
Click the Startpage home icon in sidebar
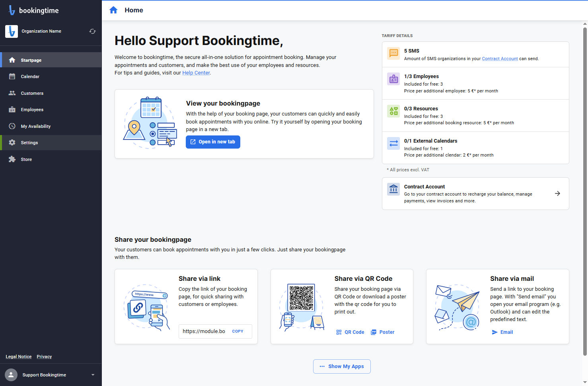click(x=12, y=60)
